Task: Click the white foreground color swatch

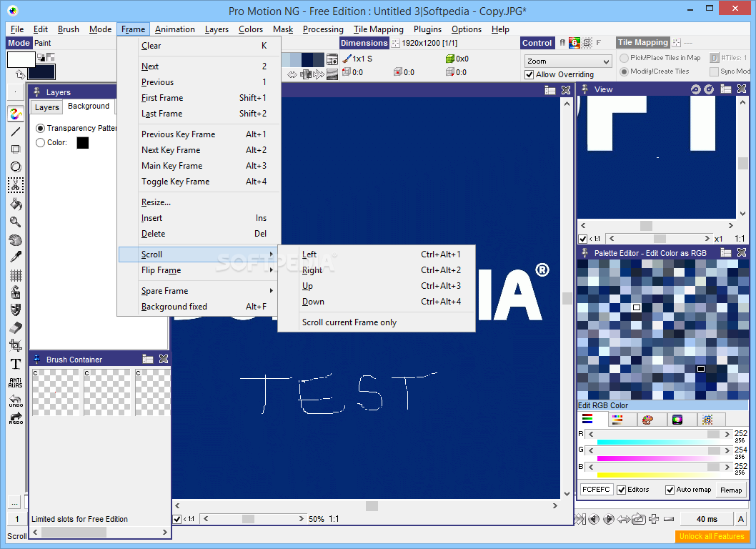Action: (21, 59)
